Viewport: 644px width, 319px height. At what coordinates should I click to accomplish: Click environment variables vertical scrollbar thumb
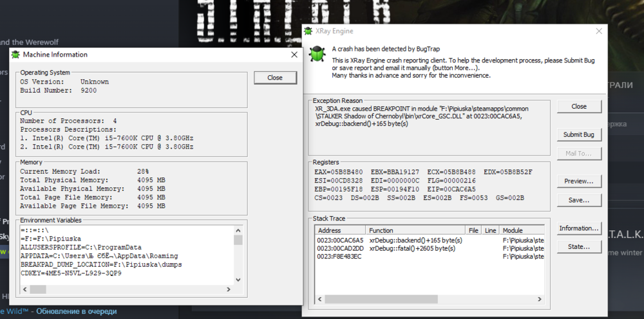(238, 241)
